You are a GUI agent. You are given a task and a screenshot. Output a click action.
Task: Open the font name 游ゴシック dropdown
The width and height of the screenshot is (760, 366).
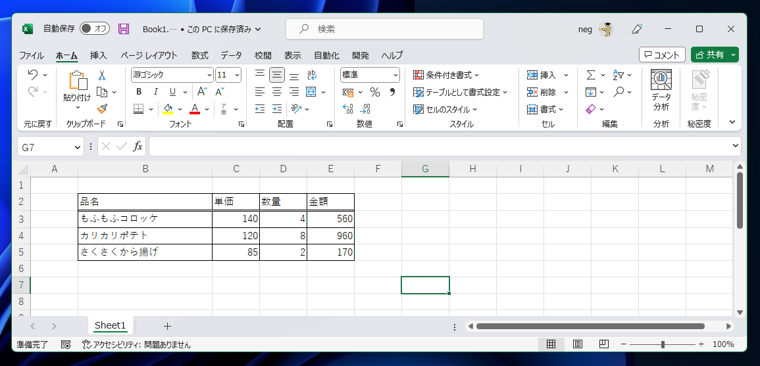pyautogui.click(x=210, y=75)
